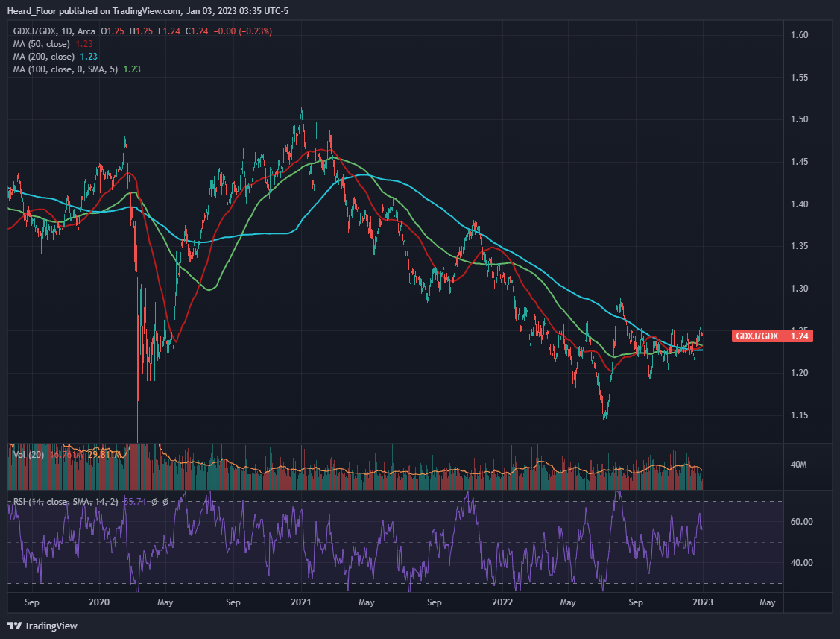Click the 1.24 last price value label
Viewport: 840px width, 639px height.
pyautogui.click(x=799, y=336)
